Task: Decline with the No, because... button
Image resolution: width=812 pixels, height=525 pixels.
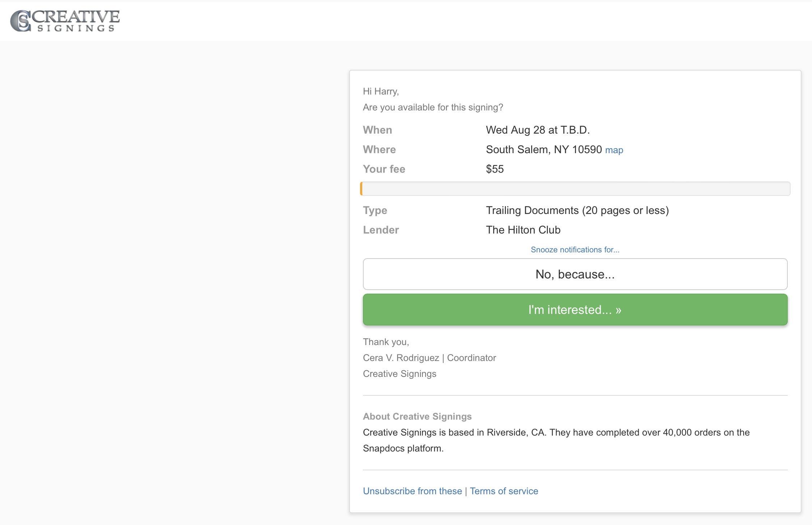Action: point(575,274)
